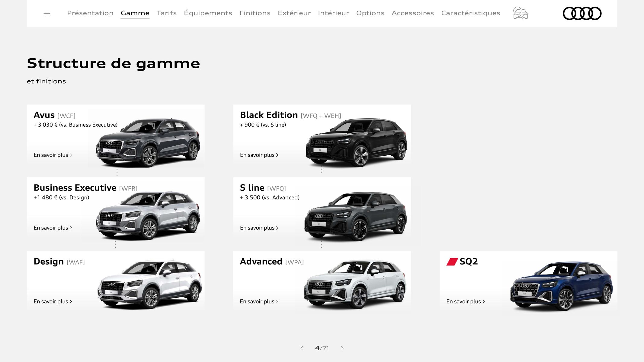The height and width of the screenshot is (362, 644).
Task: Select the Gamme tab
Action: coord(135,13)
